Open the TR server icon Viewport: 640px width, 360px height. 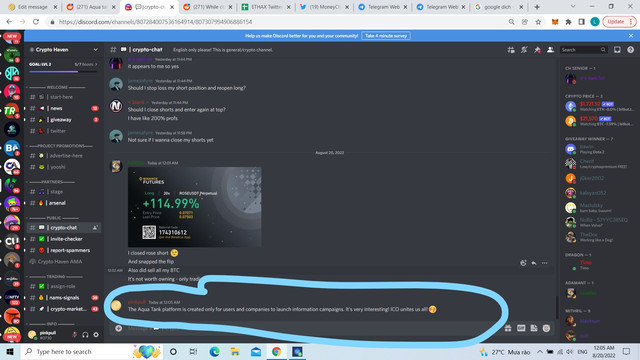pos(11,111)
